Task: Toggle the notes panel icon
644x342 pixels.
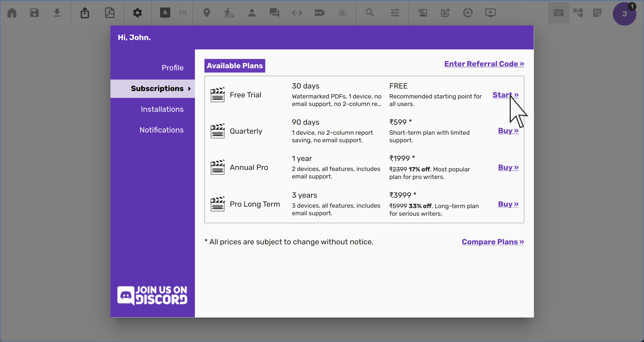Action: pyautogui.click(x=597, y=13)
